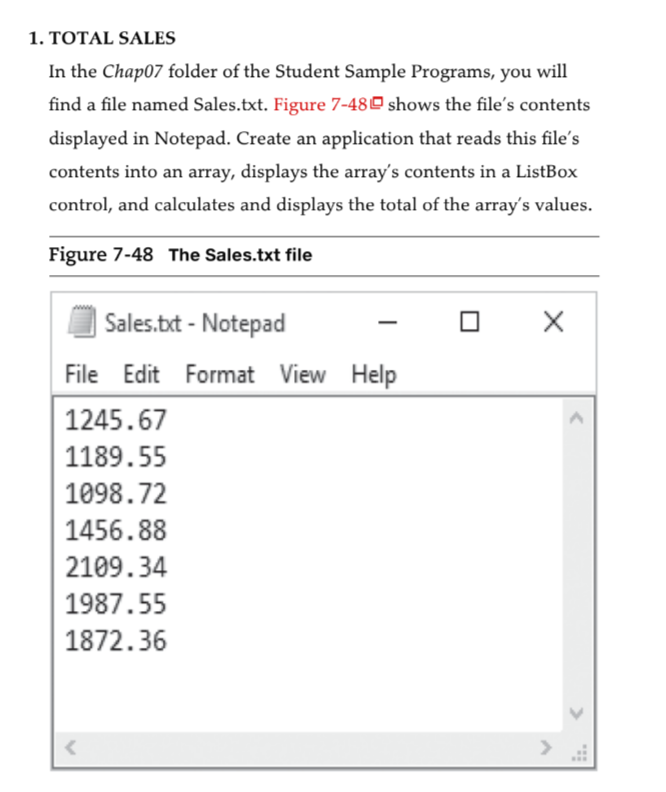This screenshot has height=792, width=666.
Task: Click the value 1987.55 in the text area
Action: point(116,605)
